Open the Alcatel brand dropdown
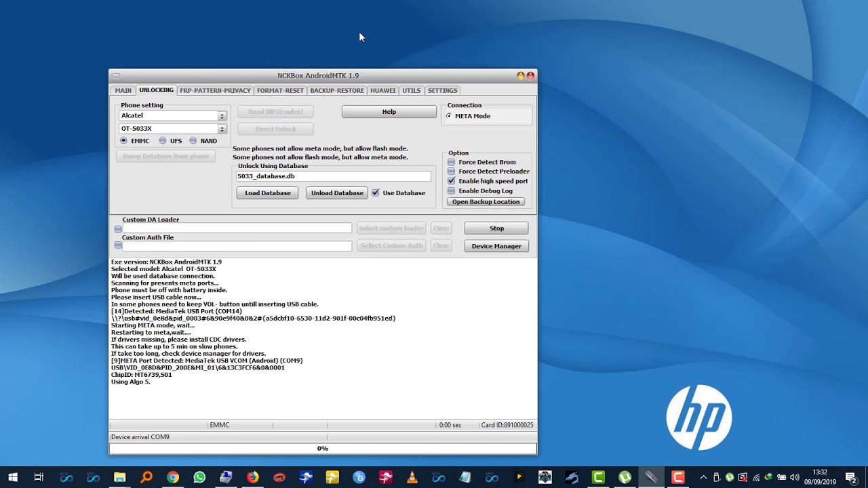The image size is (868, 488). (x=222, y=116)
